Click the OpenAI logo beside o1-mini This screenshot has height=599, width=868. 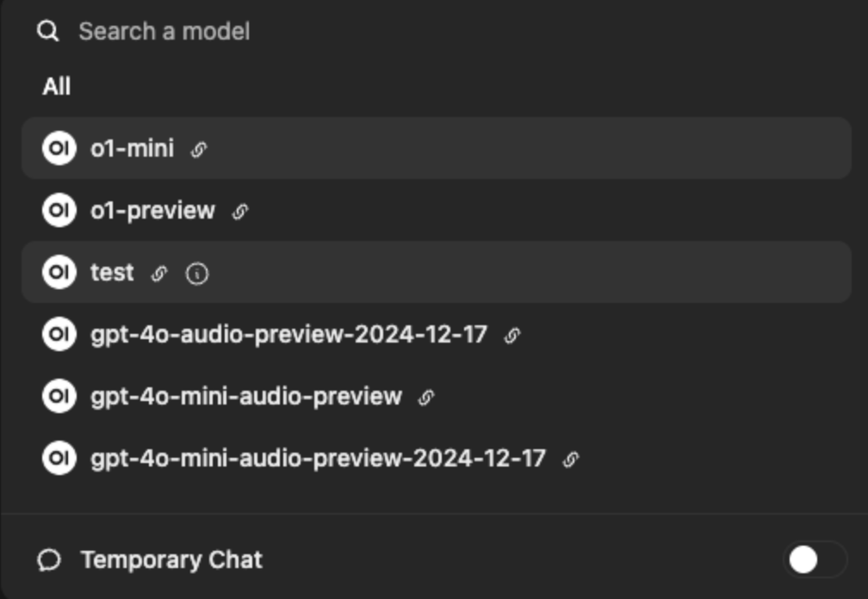pyautogui.click(x=59, y=148)
